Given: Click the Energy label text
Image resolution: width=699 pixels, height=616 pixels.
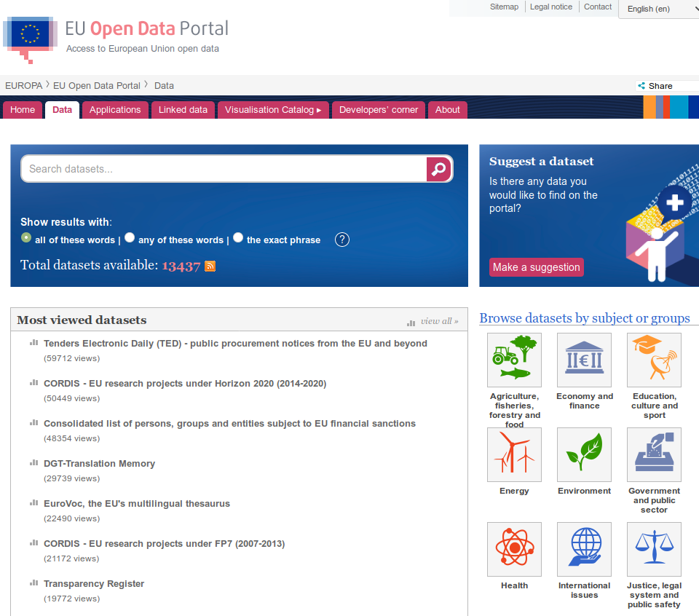Looking at the screenshot, I should click(x=514, y=491).
